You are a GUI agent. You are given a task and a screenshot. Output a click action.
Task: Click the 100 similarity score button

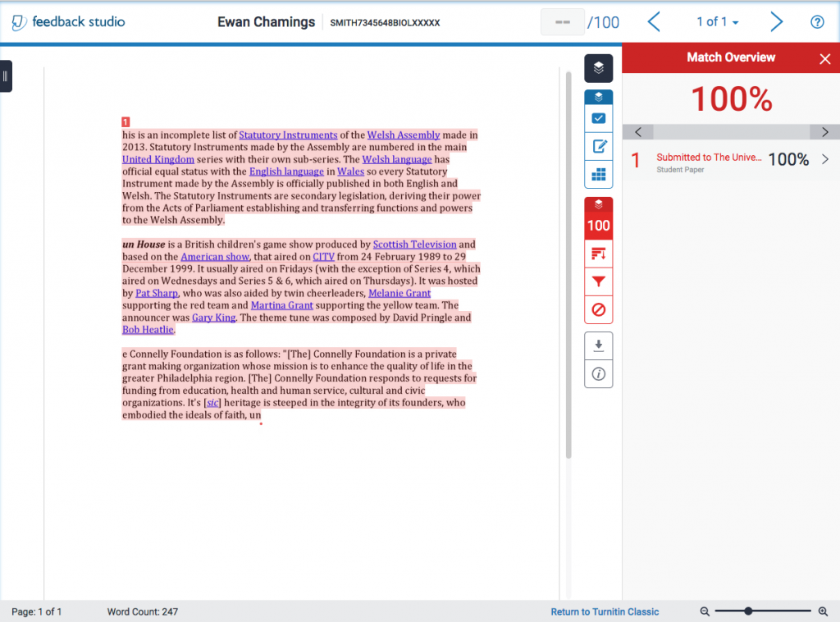[x=598, y=226]
